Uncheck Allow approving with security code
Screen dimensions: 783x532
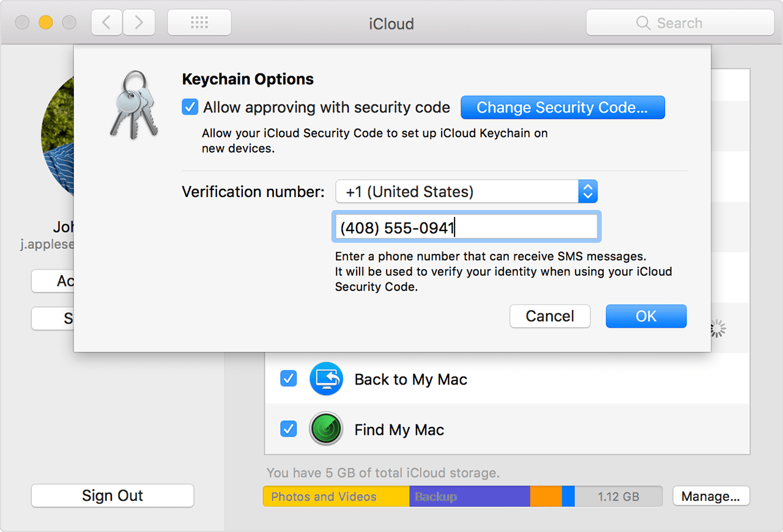[190, 108]
